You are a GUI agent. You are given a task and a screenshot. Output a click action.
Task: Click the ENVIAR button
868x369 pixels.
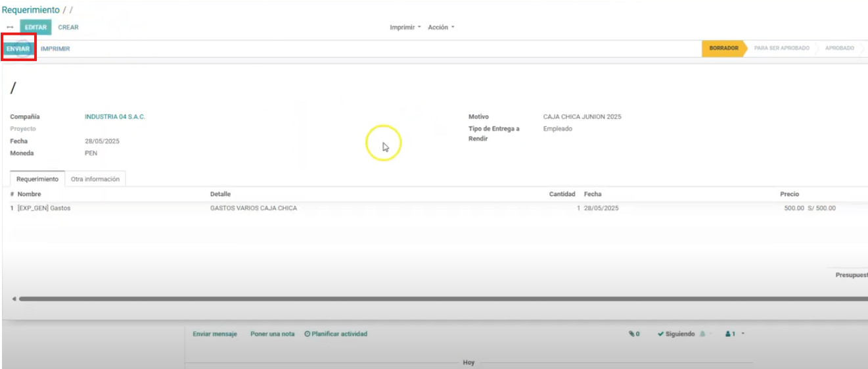18,49
